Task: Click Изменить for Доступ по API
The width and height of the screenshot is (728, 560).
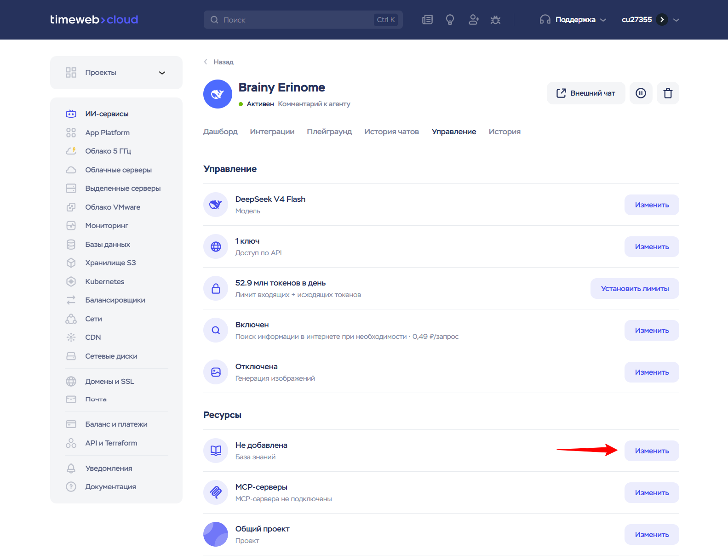Action: [652, 246]
